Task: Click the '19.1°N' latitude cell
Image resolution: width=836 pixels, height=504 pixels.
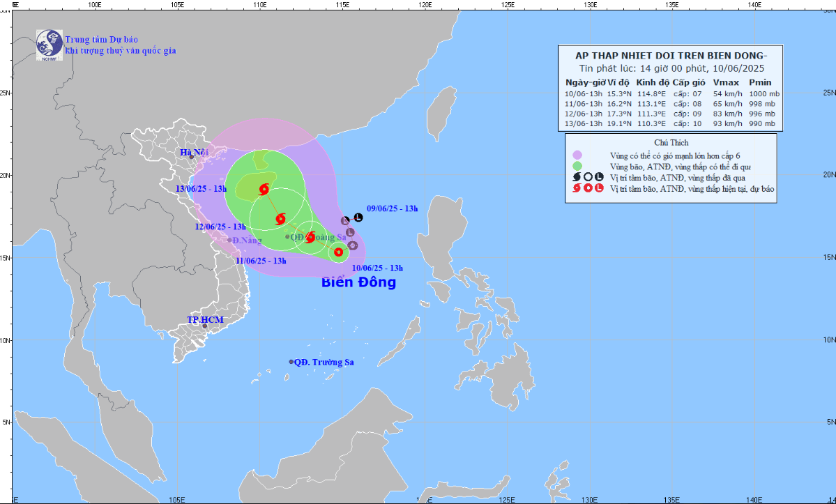Action: click(620, 123)
